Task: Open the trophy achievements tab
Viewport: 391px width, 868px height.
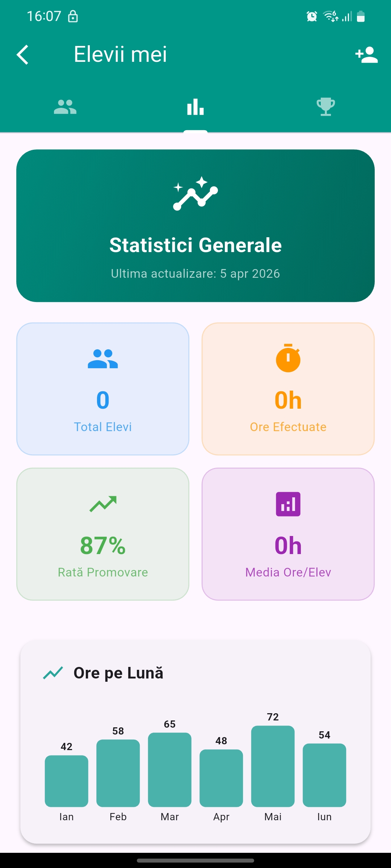Action: (x=326, y=107)
